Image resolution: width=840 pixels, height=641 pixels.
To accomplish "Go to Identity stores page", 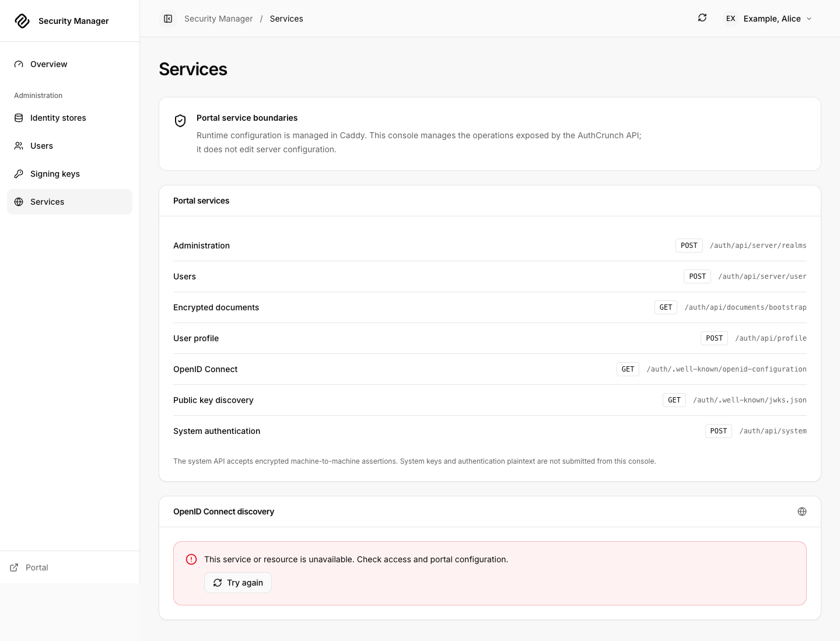I will 69,118.
